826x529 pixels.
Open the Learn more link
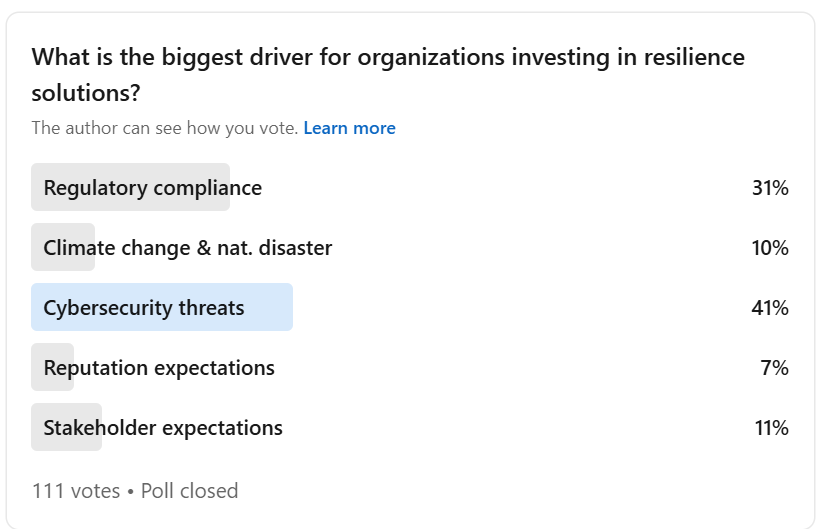tap(349, 128)
